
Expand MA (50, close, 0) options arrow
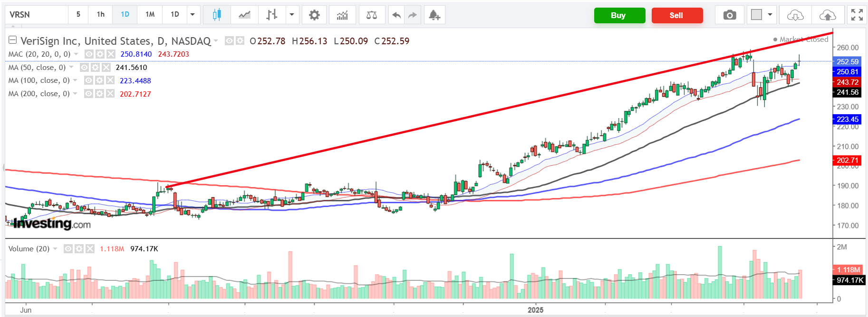[x=72, y=68]
